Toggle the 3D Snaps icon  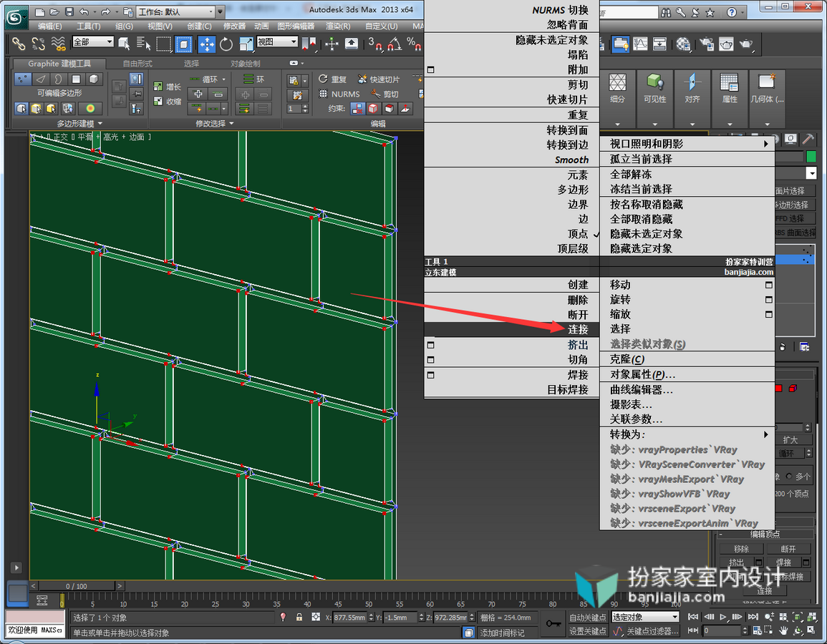click(375, 44)
